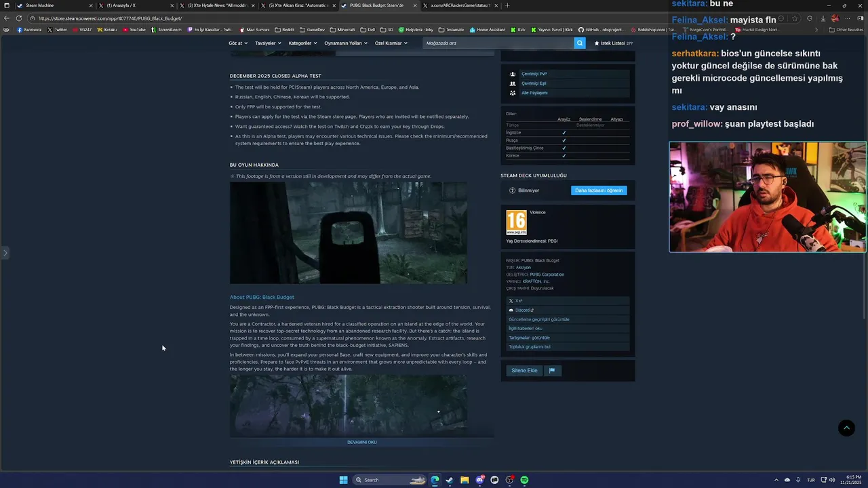Open a new browser tab
This screenshot has height=488, width=868.
tap(507, 5)
